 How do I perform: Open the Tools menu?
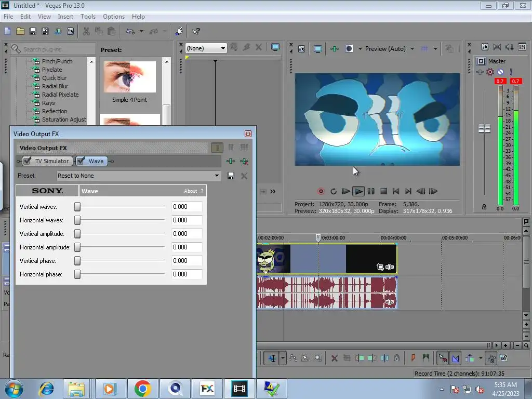pos(88,16)
